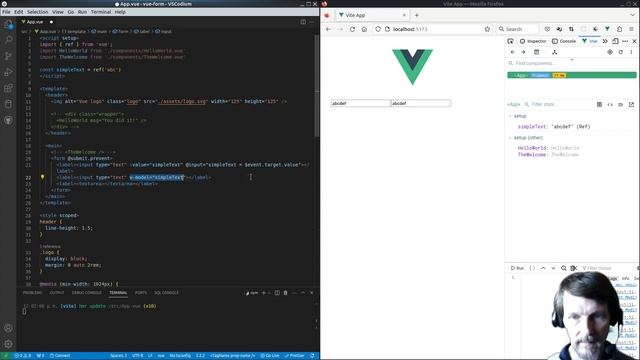Screen dimensions: 640x360
Task: Open a new Firefox tab
Action: point(417,15)
